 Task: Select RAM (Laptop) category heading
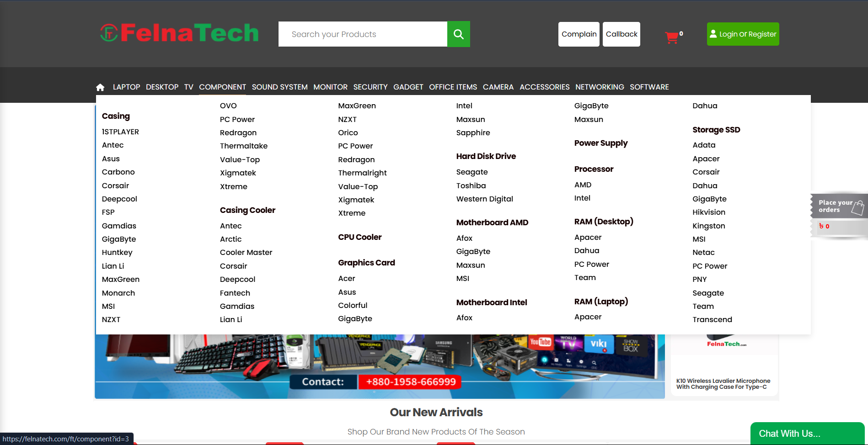[x=601, y=302]
